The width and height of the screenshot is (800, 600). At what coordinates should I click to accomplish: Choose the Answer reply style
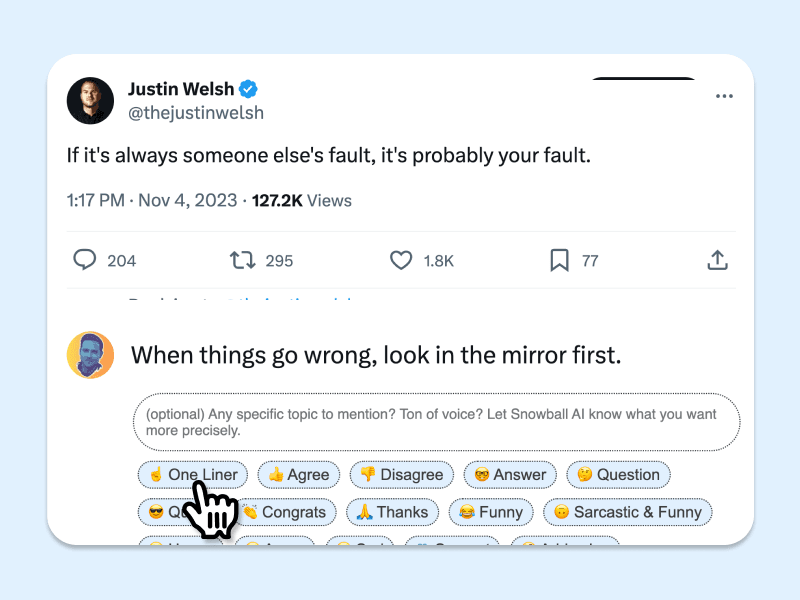[510, 475]
